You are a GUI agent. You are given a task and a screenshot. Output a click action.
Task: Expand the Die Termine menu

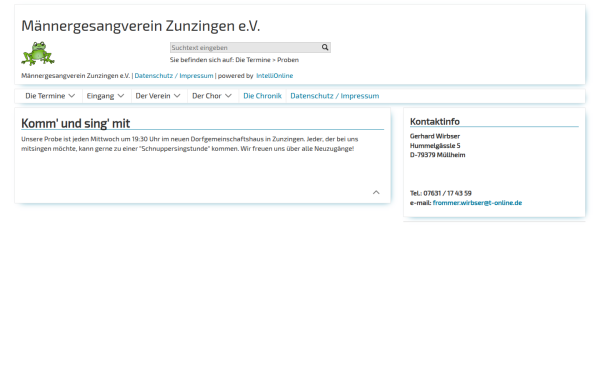click(x=50, y=96)
